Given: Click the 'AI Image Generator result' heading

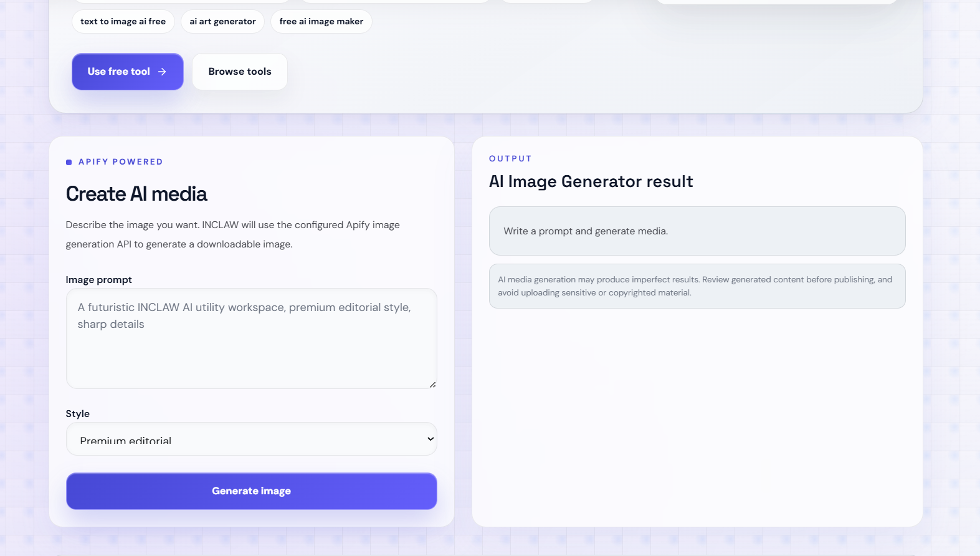Looking at the screenshot, I should 591,181.
